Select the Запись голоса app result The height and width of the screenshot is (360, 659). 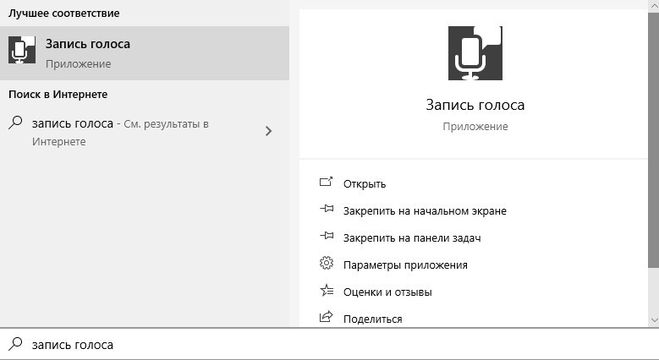click(x=144, y=53)
